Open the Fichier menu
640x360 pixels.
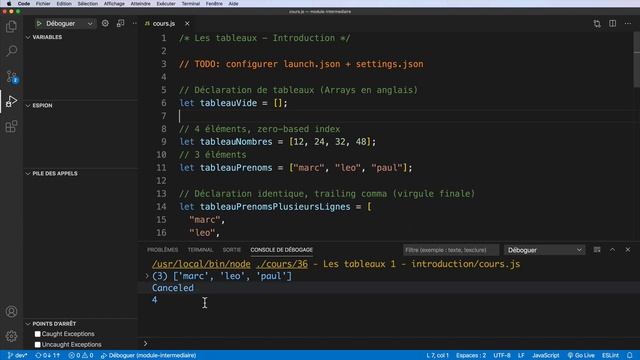pyautogui.click(x=43, y=4)
